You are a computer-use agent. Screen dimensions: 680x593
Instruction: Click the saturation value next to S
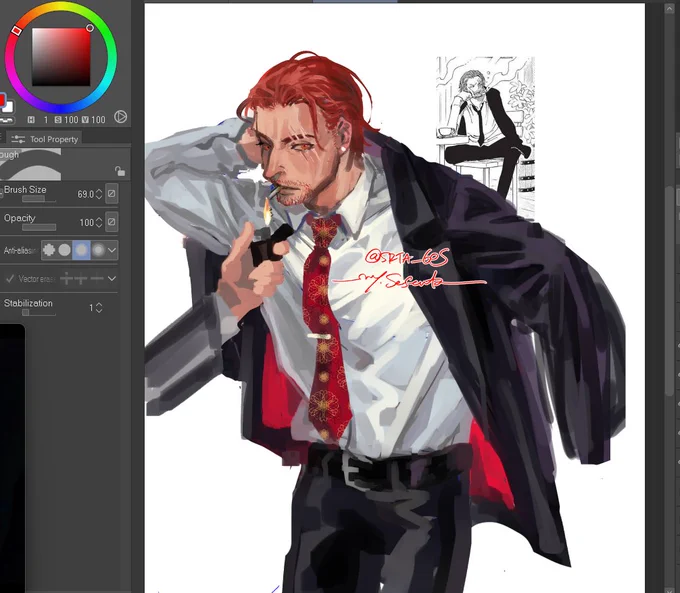pyautogui.click(x=71, y=120)
